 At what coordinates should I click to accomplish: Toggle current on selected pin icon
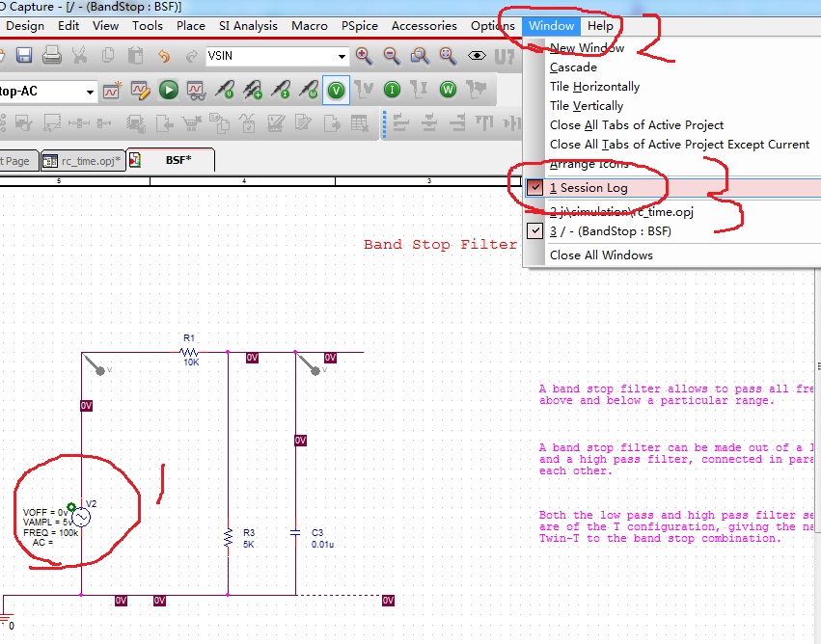[x=419, y=90]
